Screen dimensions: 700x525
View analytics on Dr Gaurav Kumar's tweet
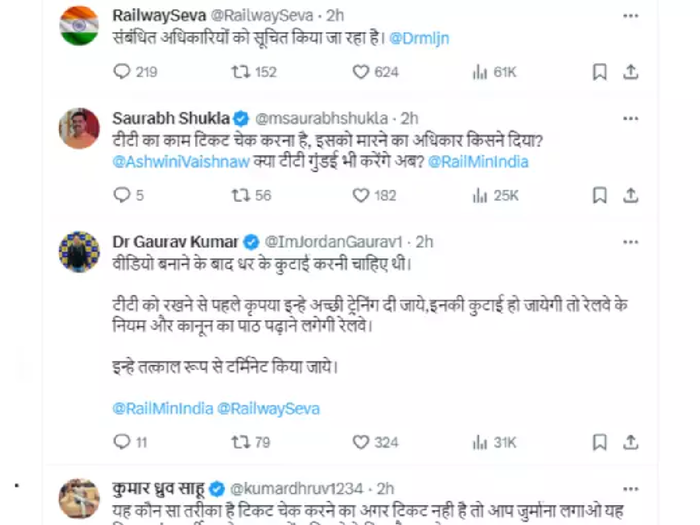(x=479, y=442)
